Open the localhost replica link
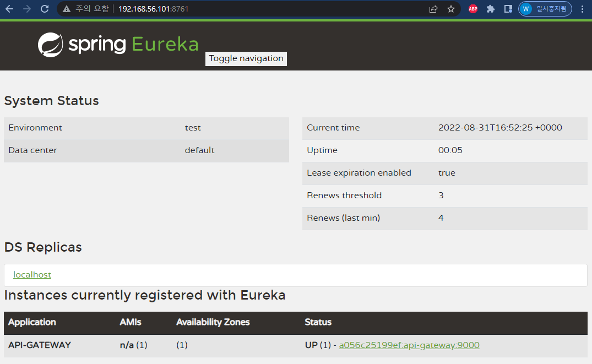The width and height of the screenshot is (592, 364). tap(32, 274)
